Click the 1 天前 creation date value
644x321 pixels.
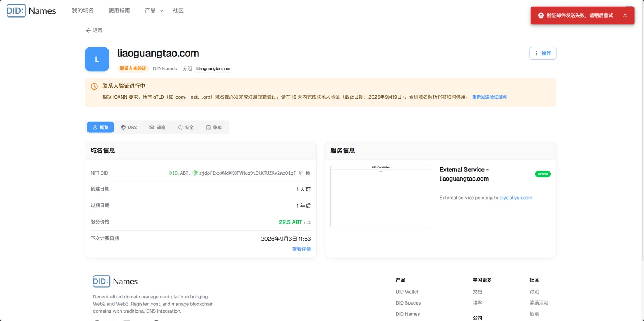pyautogui.click(x=303, y=189)
